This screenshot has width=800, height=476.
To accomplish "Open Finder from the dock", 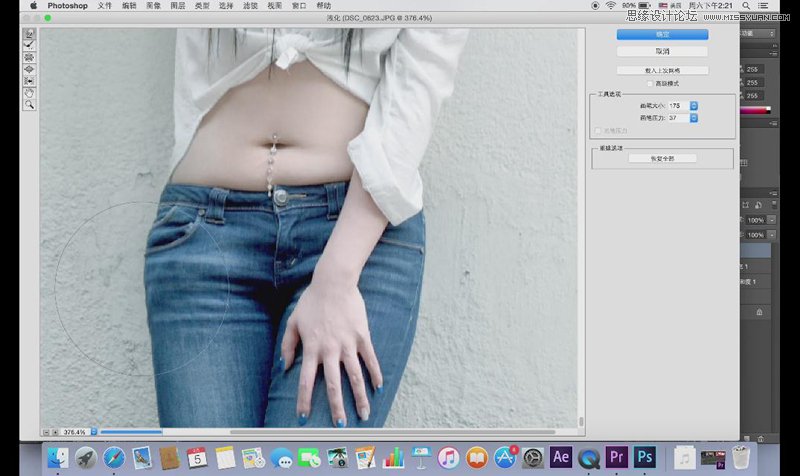I will coord(58,458).
